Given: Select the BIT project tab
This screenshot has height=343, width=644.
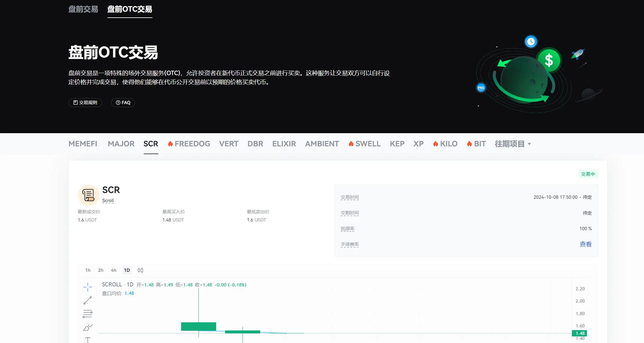Looking at the screenshot, I should (x=476, y=144).
